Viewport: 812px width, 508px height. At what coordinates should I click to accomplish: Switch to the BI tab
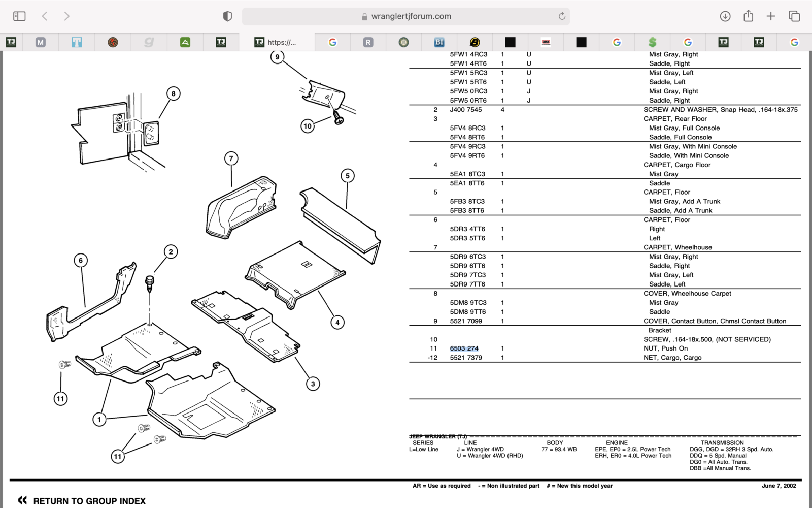tap(439, 42)
